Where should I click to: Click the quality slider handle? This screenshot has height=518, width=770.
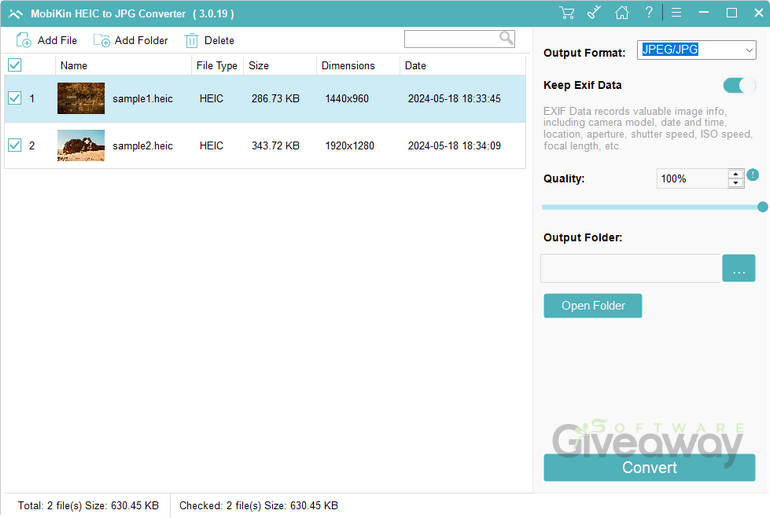[762, 207]
